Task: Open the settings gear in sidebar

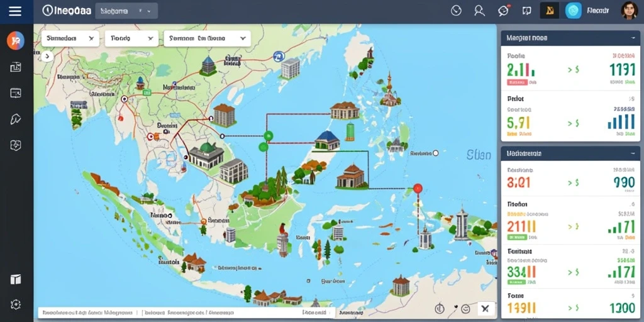Action: pos(16,304)
